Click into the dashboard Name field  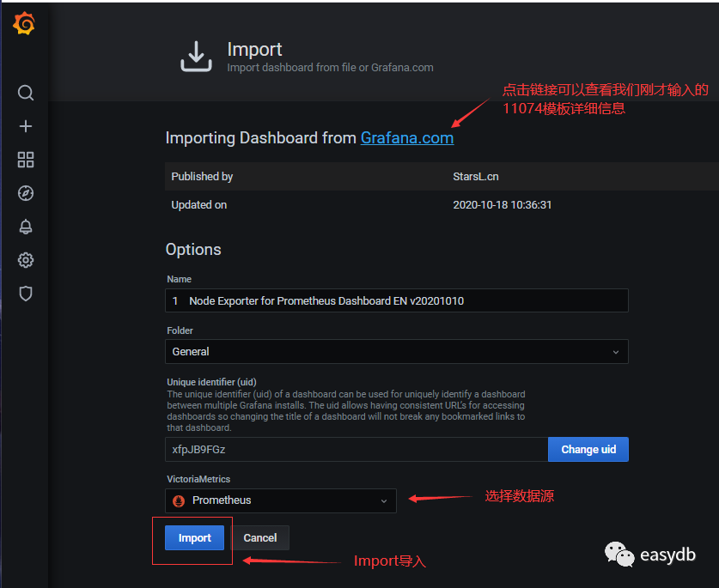396,301
